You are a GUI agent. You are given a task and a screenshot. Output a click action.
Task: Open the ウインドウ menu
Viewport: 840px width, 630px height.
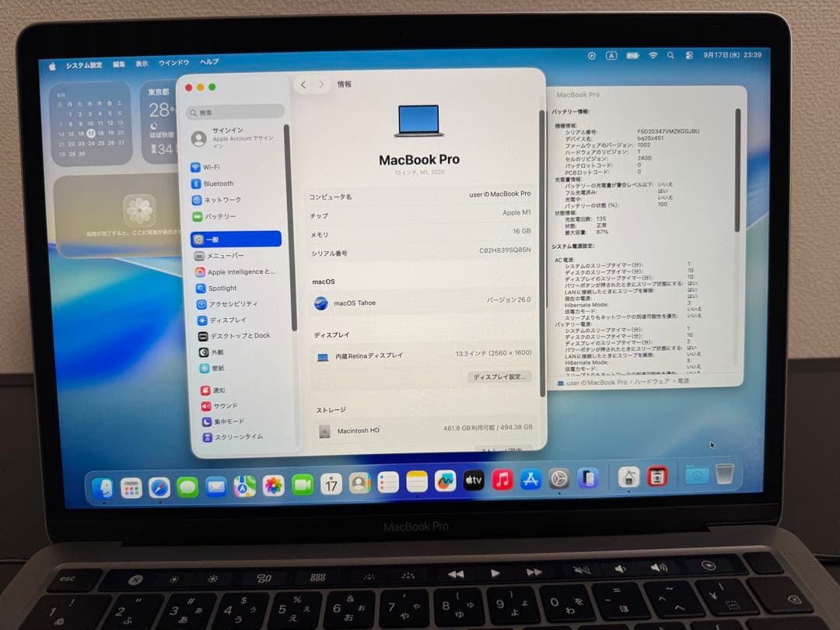(175, 62)
